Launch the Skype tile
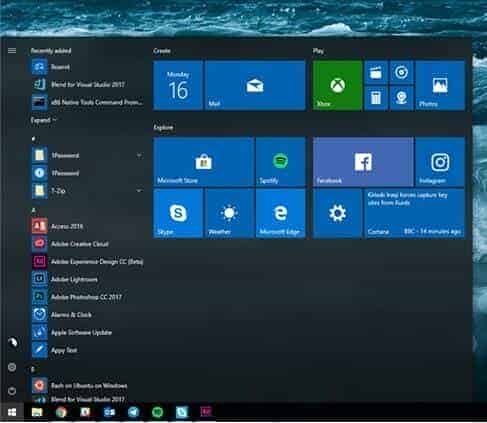Viewport: 487px width, 423px height. [x=178, y=213]
